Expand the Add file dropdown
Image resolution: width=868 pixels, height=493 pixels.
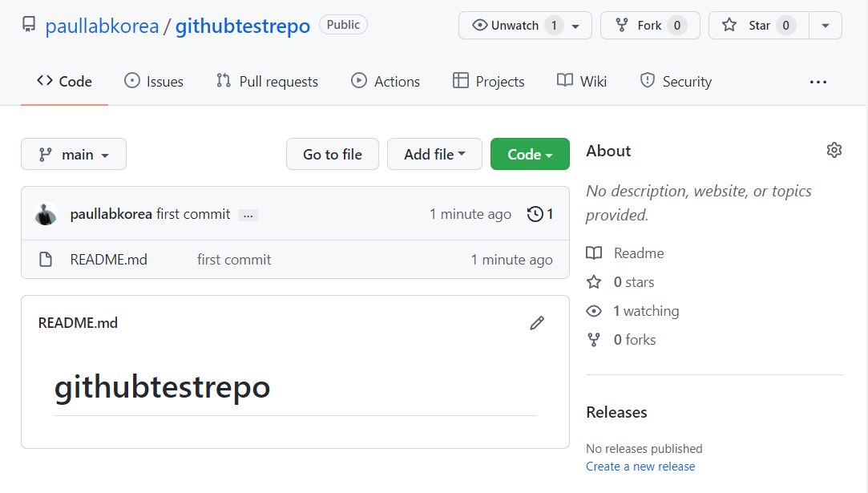434,154
